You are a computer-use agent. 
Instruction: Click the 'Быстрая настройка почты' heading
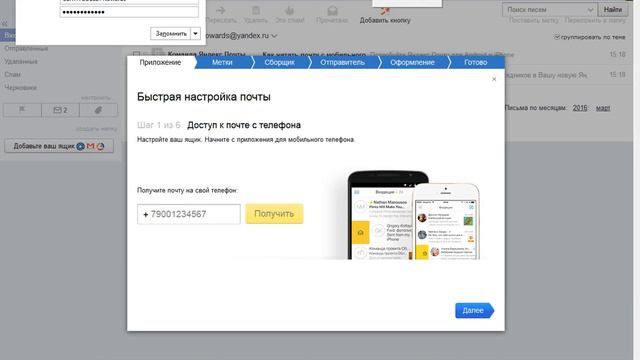point(204,97)
